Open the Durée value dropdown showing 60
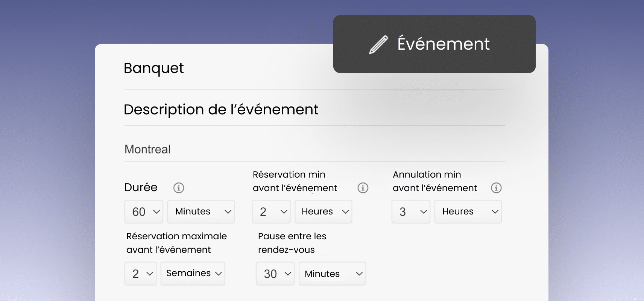This screenshot has height=301, width=644. (144, 211)
